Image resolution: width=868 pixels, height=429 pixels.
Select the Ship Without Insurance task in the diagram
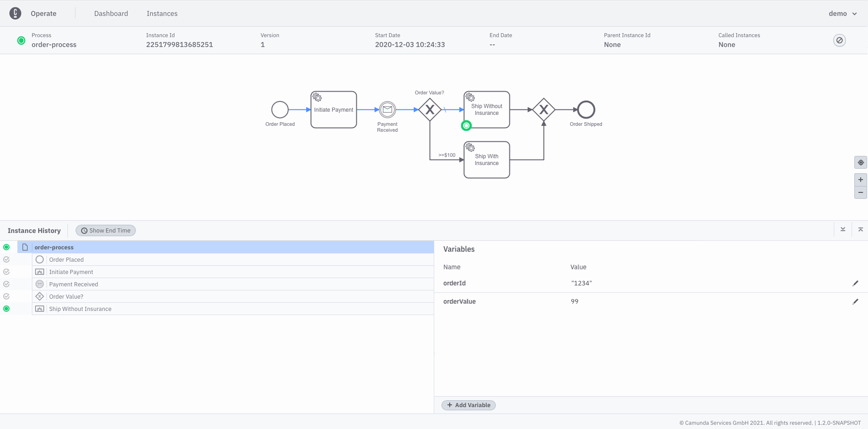pyautogui.click(x=486, y=109)
